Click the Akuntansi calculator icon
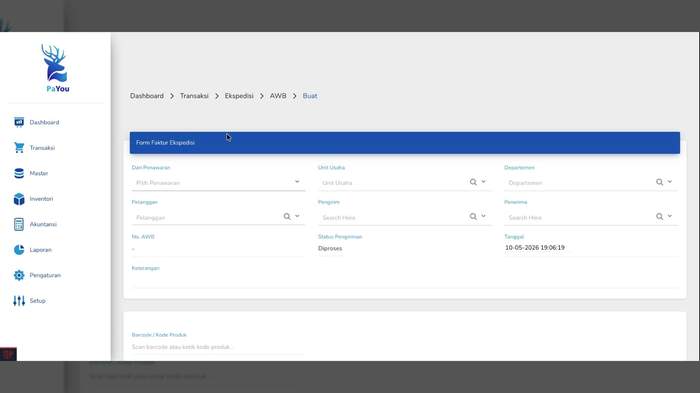700x393 pixels. [19, 224]
